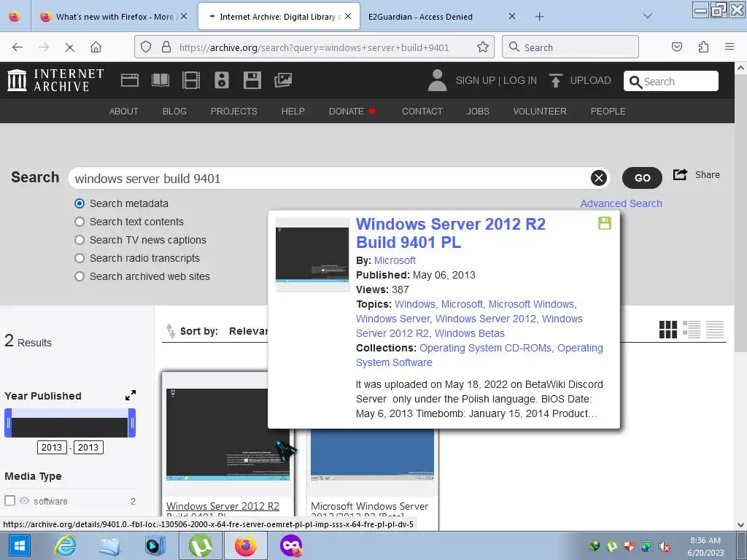This screenshot has height=560, width=747.
Task: Open ABOUT menu item
Action: [124, 111]
